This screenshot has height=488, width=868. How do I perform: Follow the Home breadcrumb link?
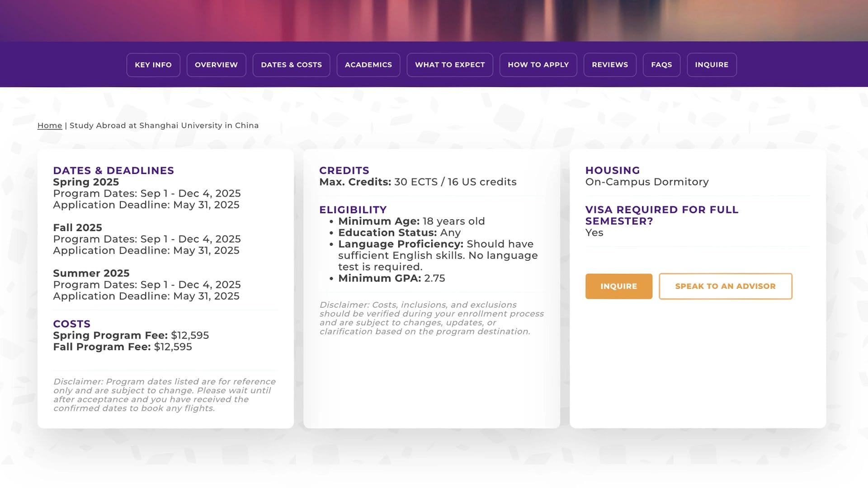(50, 126)
